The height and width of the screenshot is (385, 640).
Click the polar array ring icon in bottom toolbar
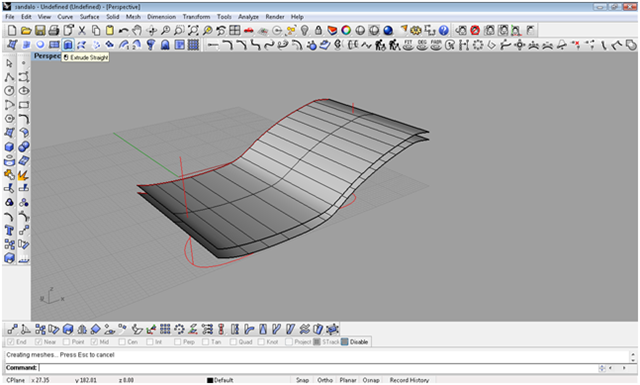point(179,329)
